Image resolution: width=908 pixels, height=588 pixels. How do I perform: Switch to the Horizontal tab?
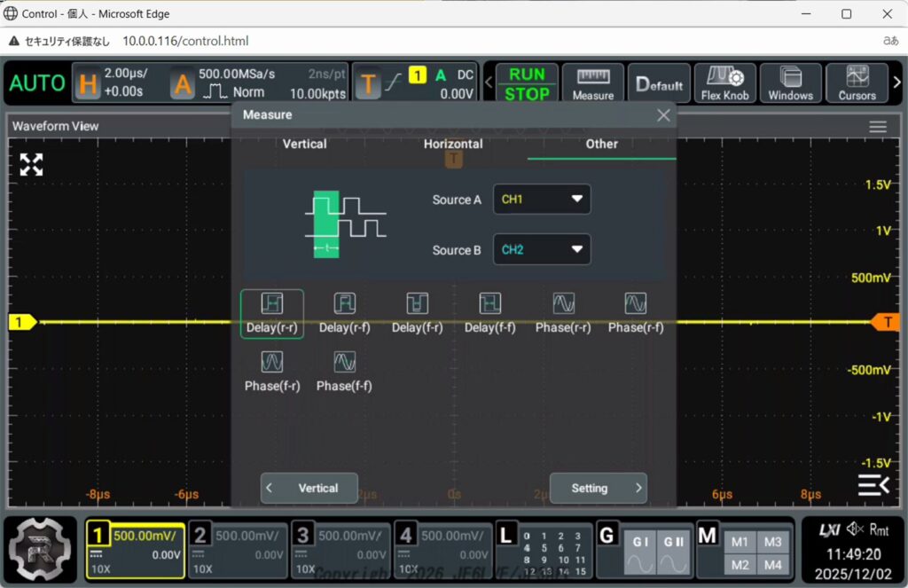click(x=453, y=144)
